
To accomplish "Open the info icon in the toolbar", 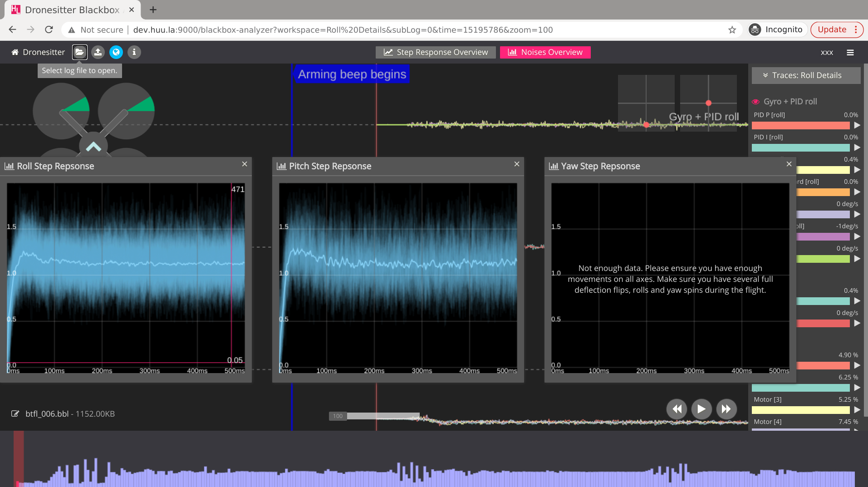I will click(x=134, y=52).
